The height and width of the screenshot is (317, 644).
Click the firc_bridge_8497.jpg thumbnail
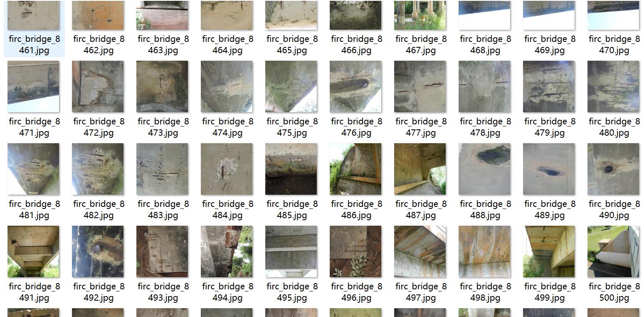point(420,252)
